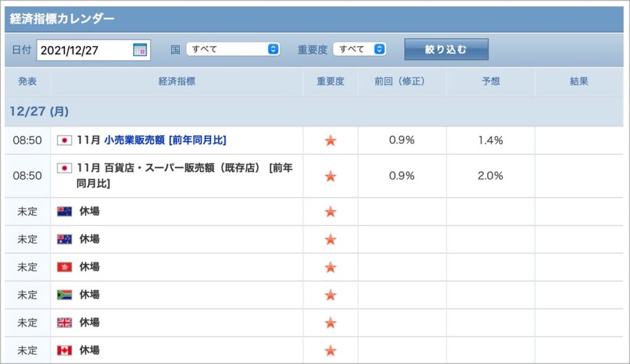
Task: Click 休場 text in Australia row
Action: point(89,239)
